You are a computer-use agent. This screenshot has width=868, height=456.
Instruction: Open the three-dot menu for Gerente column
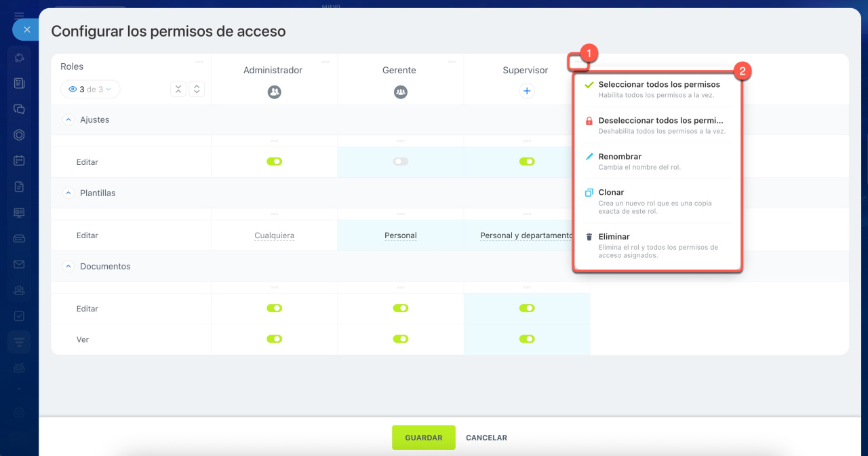pos(452,62)
